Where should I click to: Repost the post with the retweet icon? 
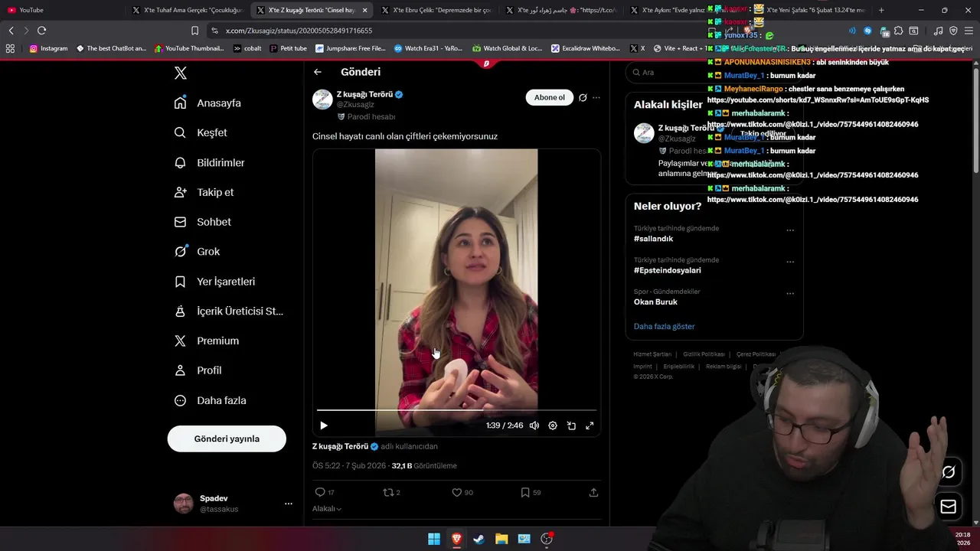pos(388,492)
